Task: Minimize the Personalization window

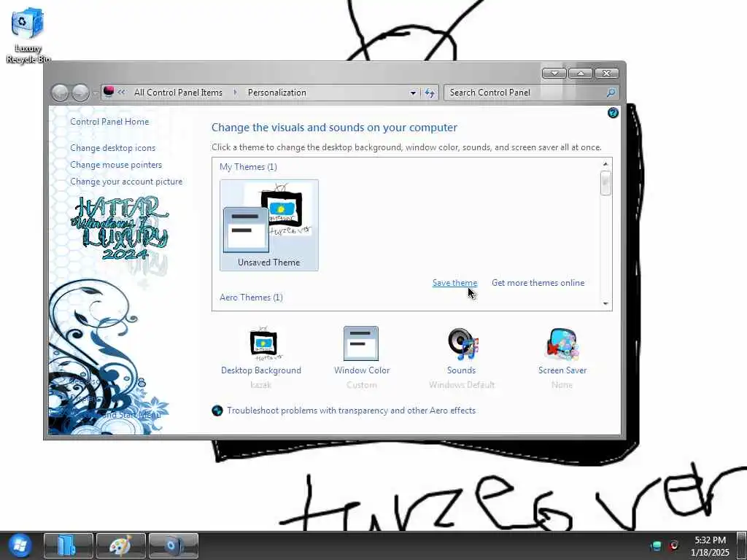Action: tap(554, 74)
